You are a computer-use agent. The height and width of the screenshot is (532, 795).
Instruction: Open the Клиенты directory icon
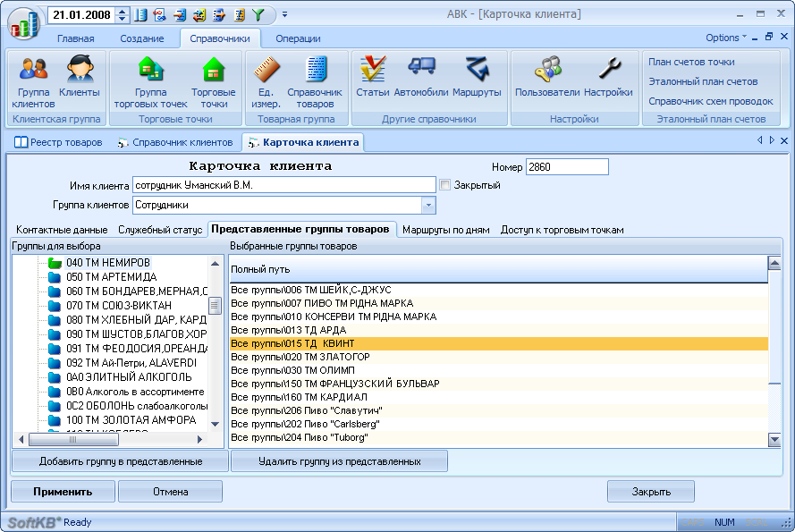pos(80,77)
